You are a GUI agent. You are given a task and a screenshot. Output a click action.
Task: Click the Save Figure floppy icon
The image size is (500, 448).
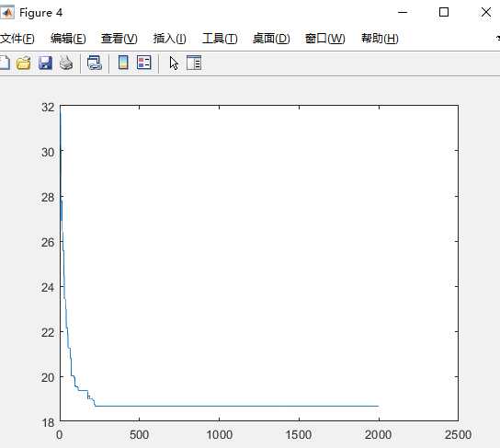(x=45, y=63)
